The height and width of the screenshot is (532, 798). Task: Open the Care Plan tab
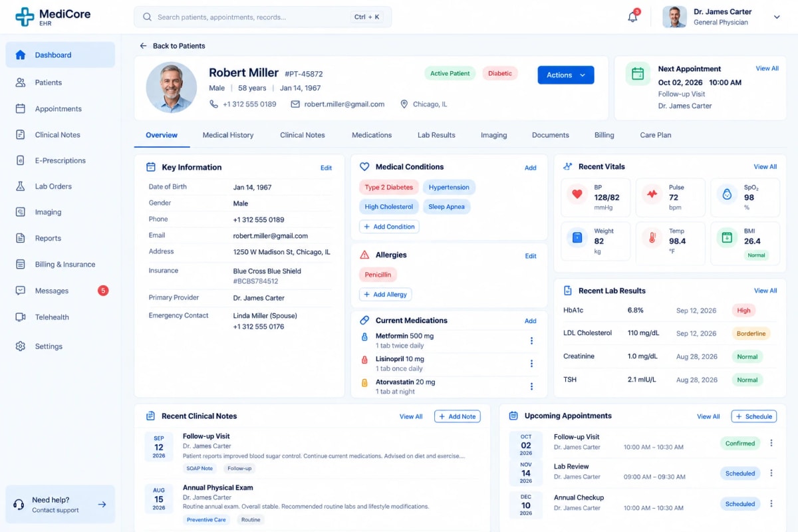click(656, 135)
